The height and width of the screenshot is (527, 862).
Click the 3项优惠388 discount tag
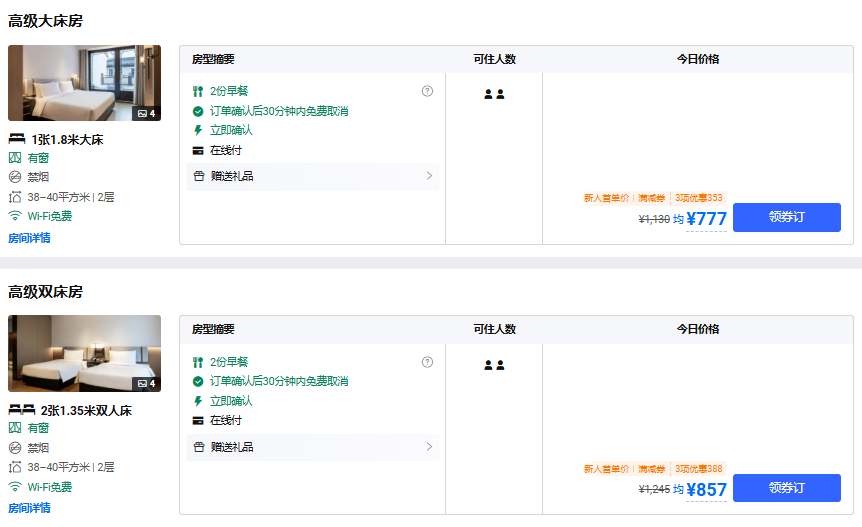pyautogui.click(x=699, y=469)
